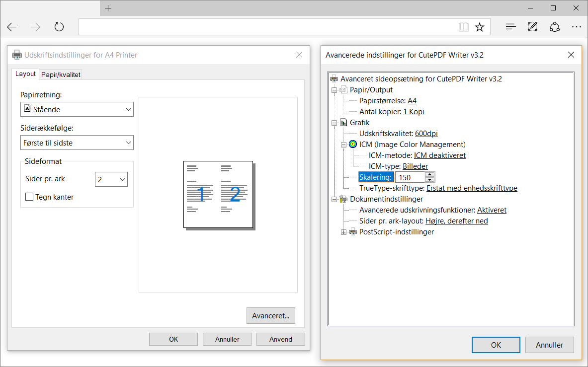Click OK in Udskriftsindstillinger dialog
Screen dimensions: 588x367
point(173,339)
